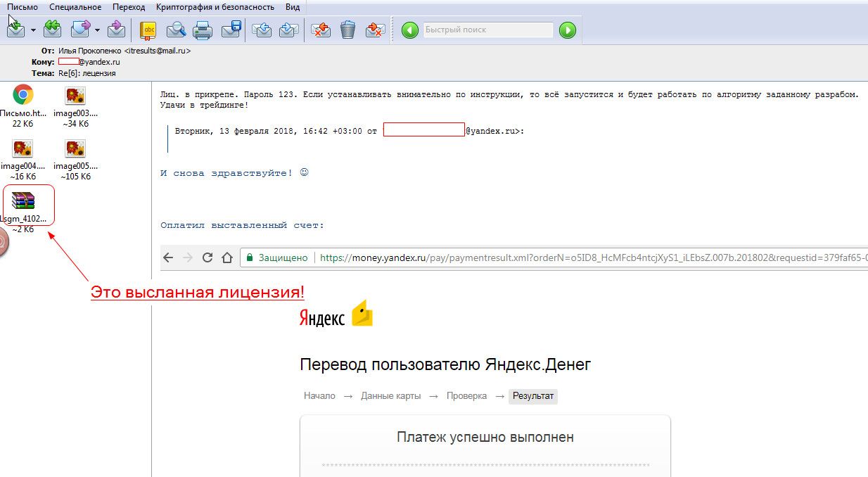Open the Переход menu

tap(129, 7)
